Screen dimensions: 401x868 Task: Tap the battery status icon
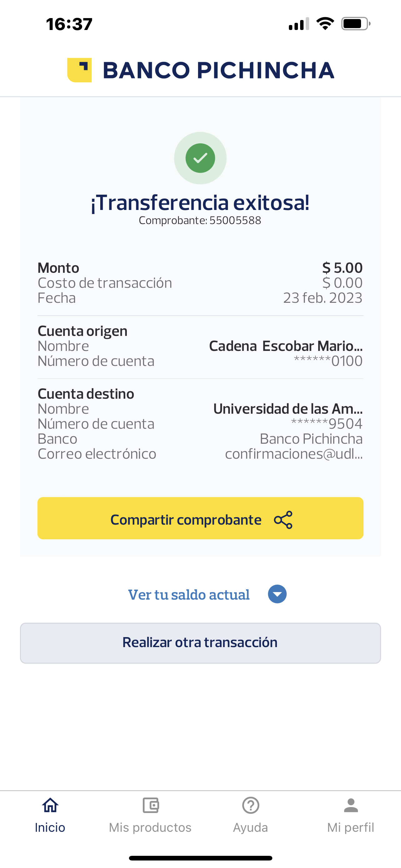[x=355, y=23]
